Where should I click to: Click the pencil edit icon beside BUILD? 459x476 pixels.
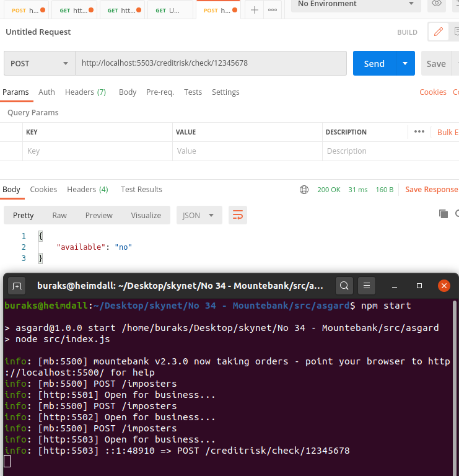tap(439, 32)
